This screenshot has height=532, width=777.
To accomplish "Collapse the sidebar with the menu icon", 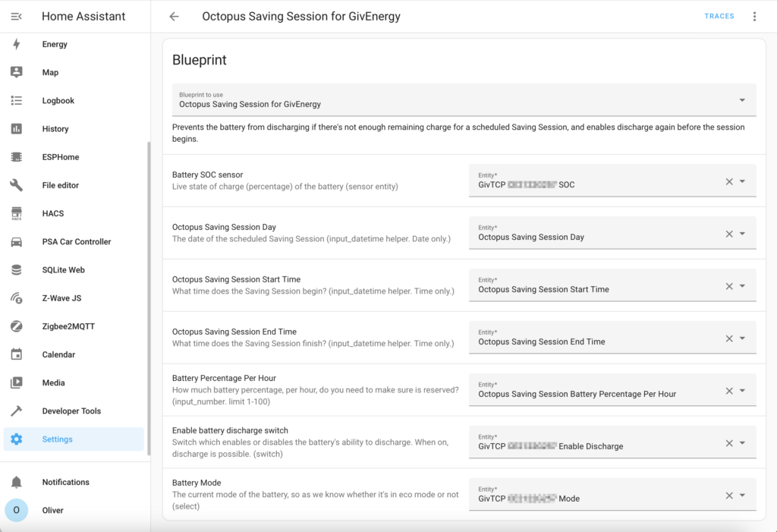I will [x=17, y=17].
